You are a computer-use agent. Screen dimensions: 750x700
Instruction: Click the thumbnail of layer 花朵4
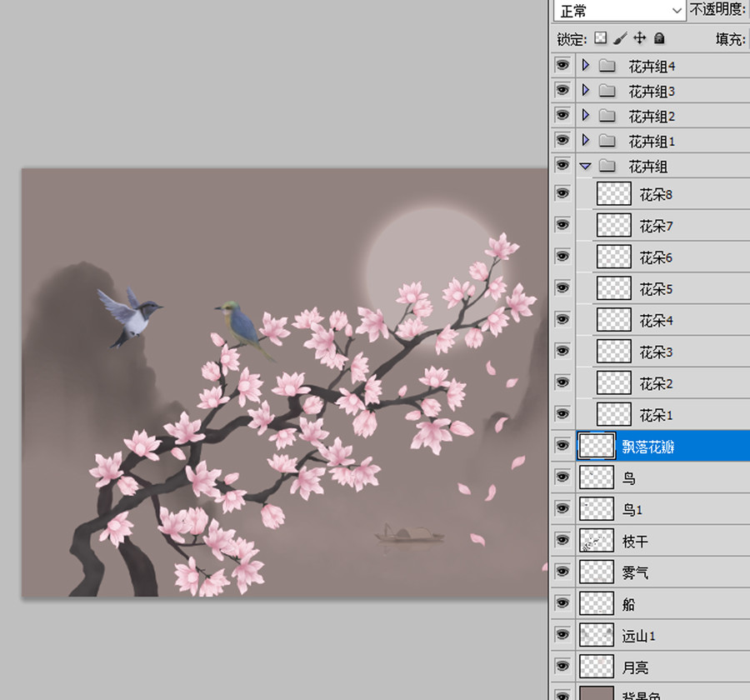point(614,320)
